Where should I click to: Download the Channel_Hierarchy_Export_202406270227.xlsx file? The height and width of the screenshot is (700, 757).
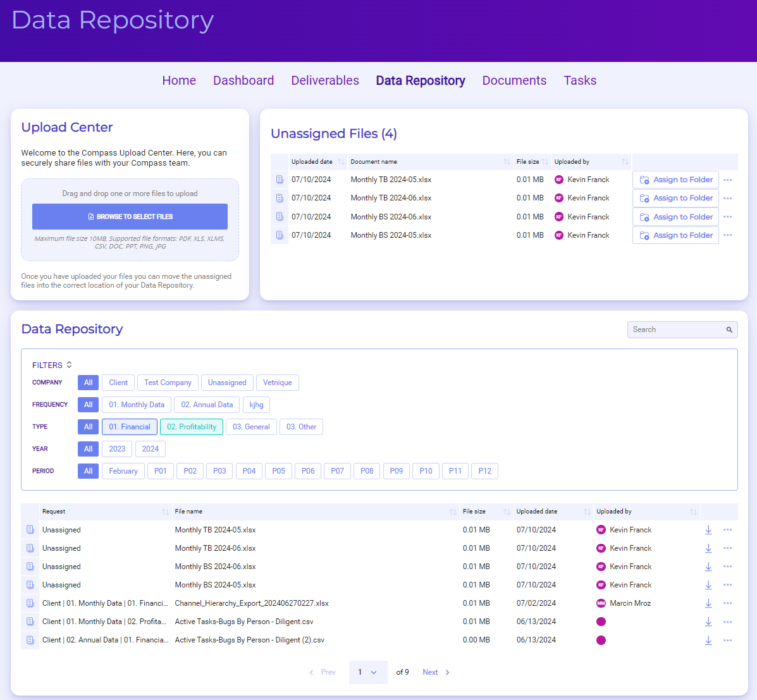coord(708,603)
